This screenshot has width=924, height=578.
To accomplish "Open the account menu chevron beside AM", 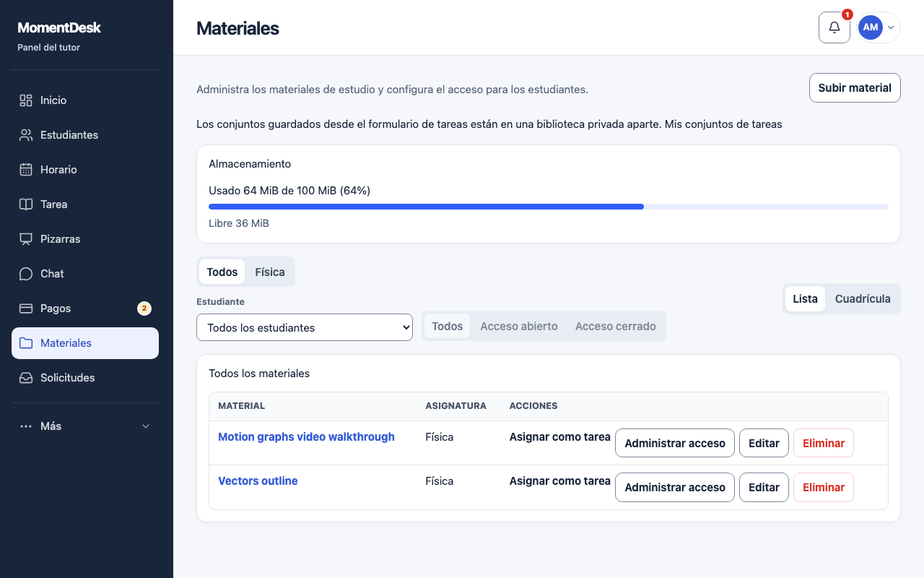I will [891, 27].
